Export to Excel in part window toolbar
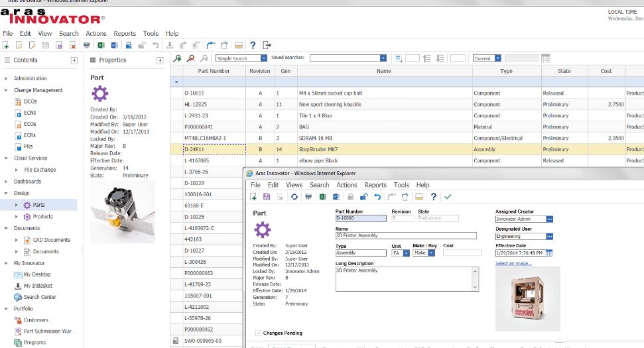644x348 pixels. point(322,197)
